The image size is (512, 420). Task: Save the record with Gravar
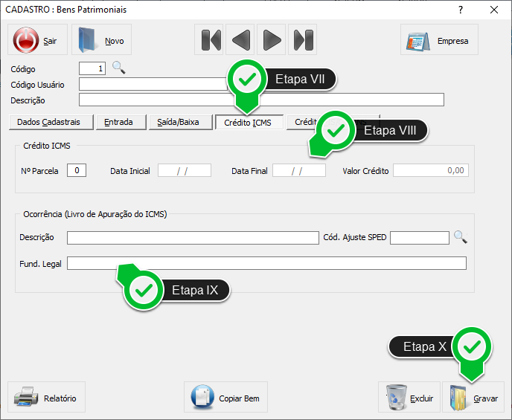point(473,398)
